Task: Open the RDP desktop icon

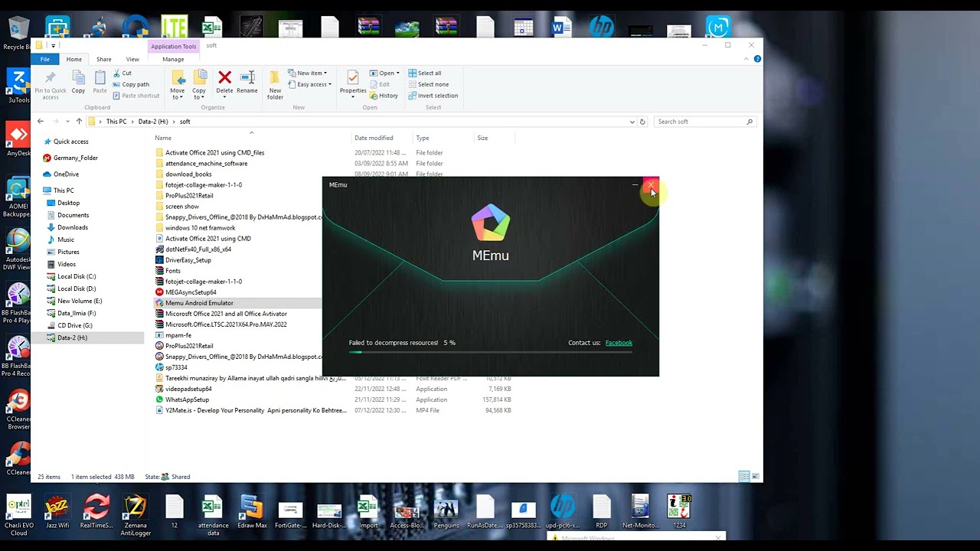Action: click(x=602, y=513)
